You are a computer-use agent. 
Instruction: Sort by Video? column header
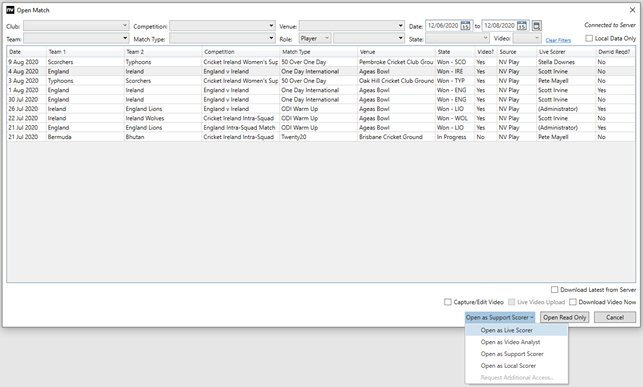[486, 52]
